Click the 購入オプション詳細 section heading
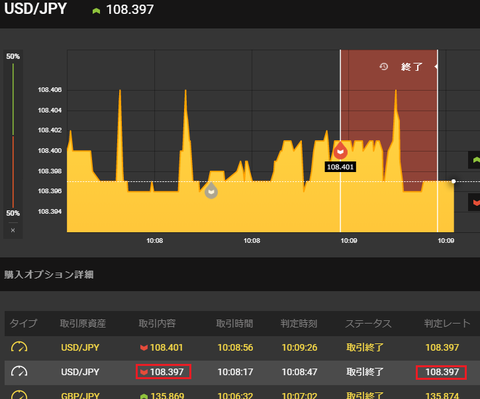 tap(49, 274)
